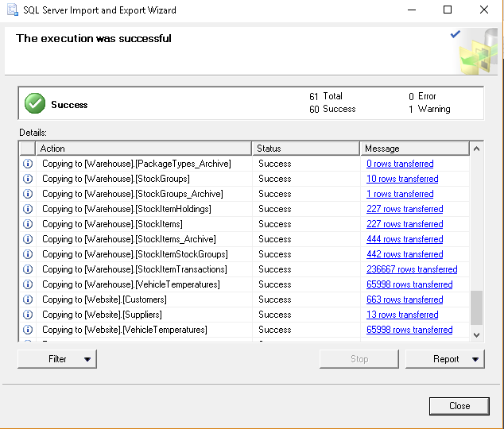The image size is (504, 429).
Task: Click the 10 rows transferred link
Action: [402, 179]
